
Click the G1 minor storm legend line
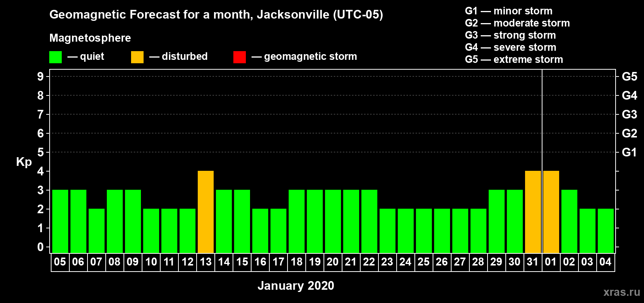509,11
